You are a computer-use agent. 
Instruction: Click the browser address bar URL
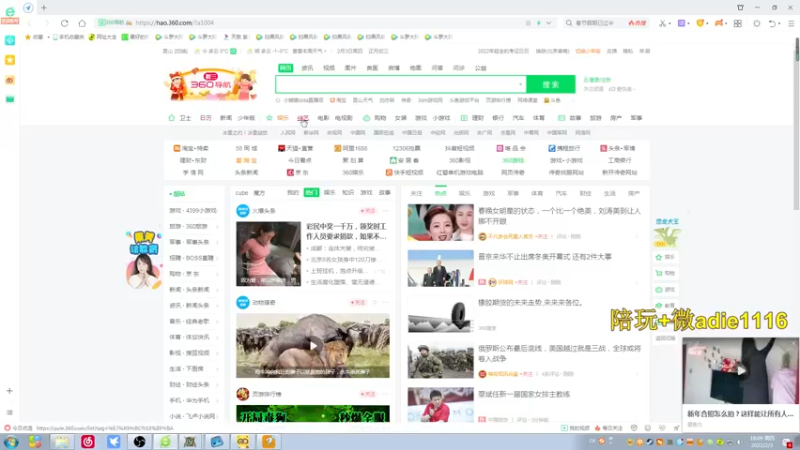[175, 23]
